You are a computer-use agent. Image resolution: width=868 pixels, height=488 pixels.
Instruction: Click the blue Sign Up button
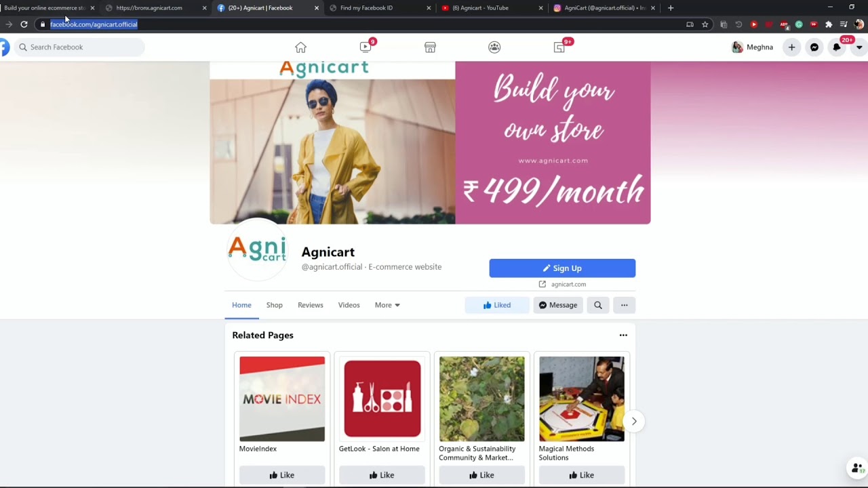pos(562,268)
